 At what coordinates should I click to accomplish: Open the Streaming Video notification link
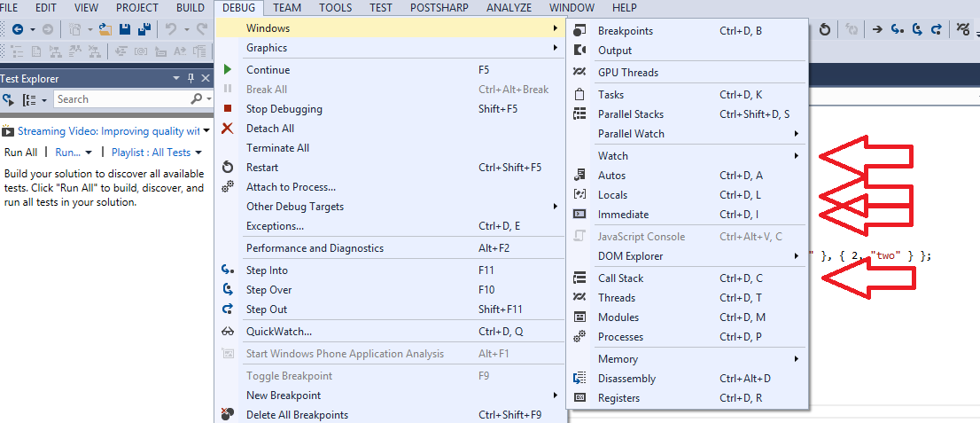108,131
